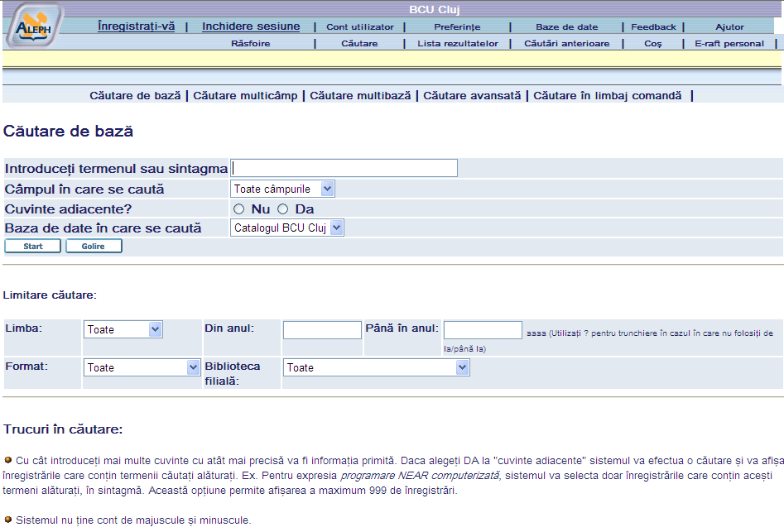Open Ajutor help menu
The width and height of the screenshot is (784, 532).
coord(729,27)
